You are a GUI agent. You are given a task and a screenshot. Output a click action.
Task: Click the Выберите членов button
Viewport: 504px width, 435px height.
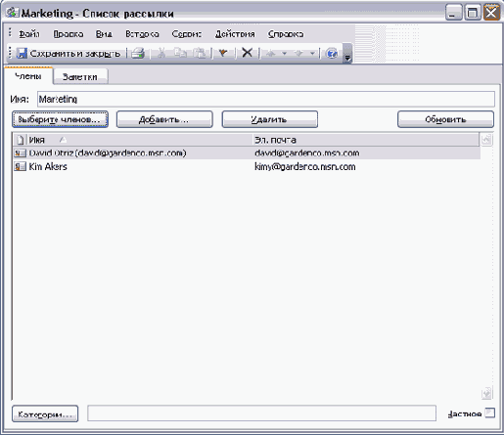[x=60, y=119]
